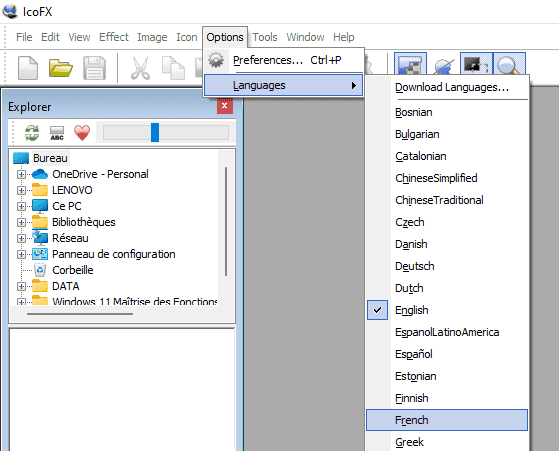The width and height of the screenshot is (559, 451).
Task: Click the magnifier zoom toolbar icon
Action: [509, 64]
